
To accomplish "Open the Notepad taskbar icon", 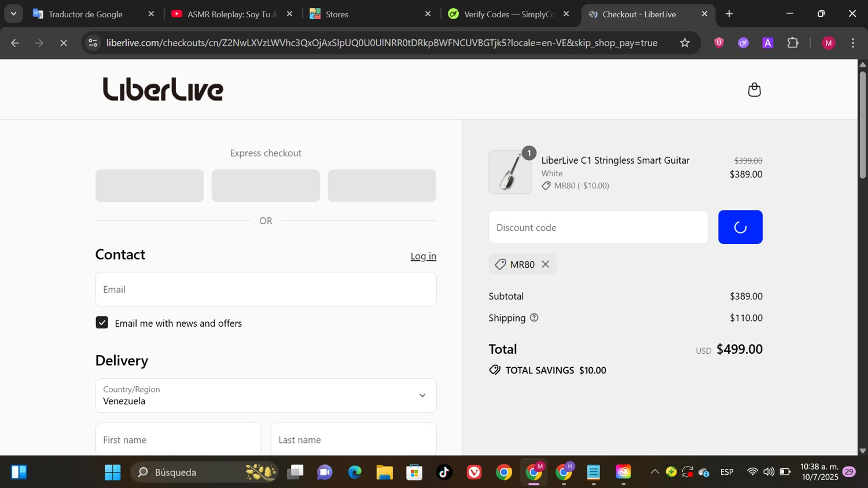I will (594, 472).
